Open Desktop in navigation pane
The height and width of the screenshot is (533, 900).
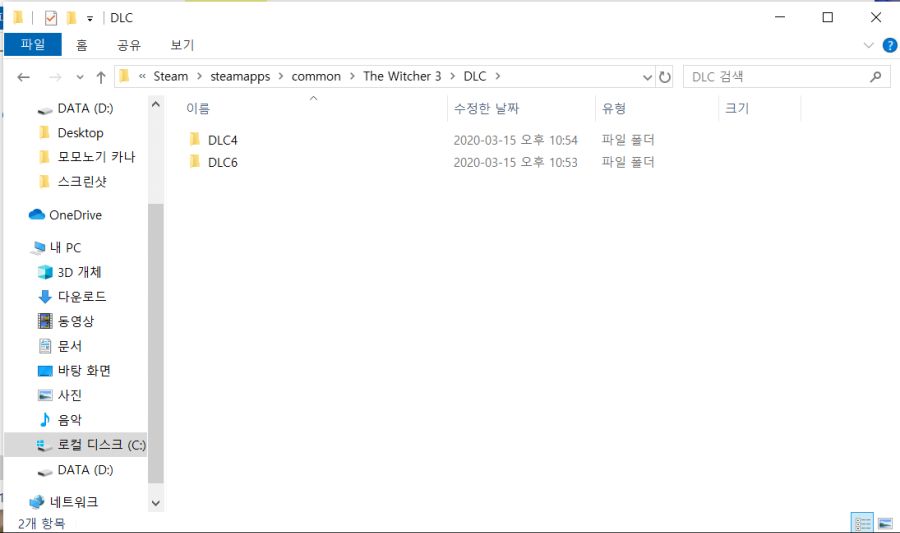point(80,133)
